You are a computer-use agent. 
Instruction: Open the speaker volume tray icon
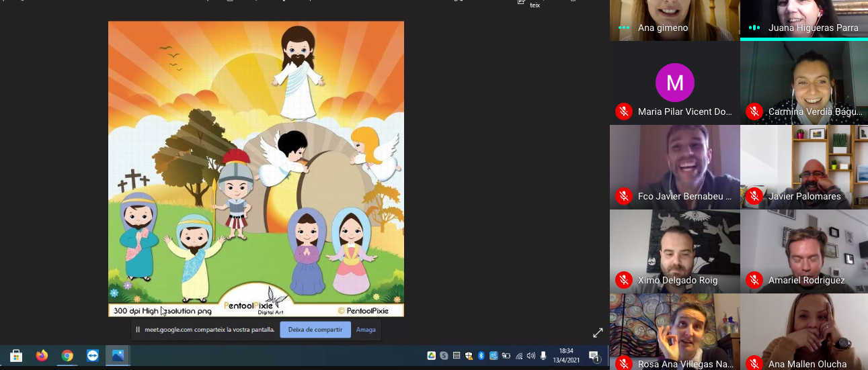point(530,355)
